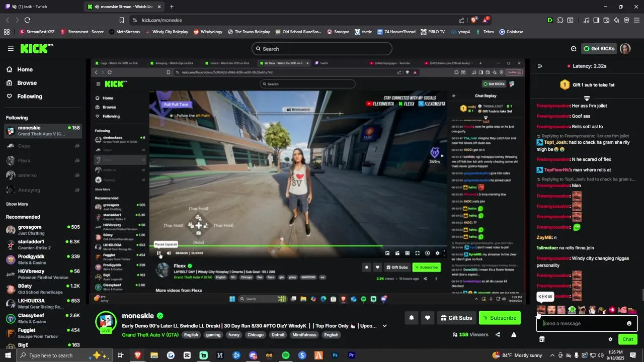Open the Windows notification center icon

633,355
